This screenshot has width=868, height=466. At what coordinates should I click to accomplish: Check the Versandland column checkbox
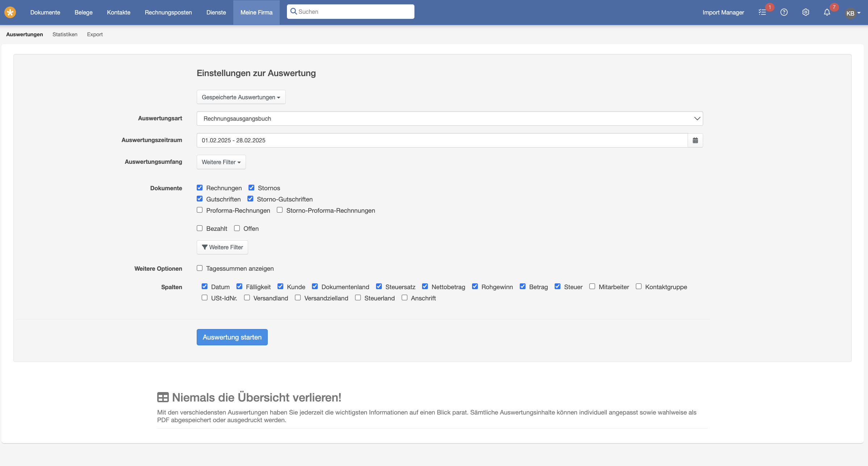247,298
